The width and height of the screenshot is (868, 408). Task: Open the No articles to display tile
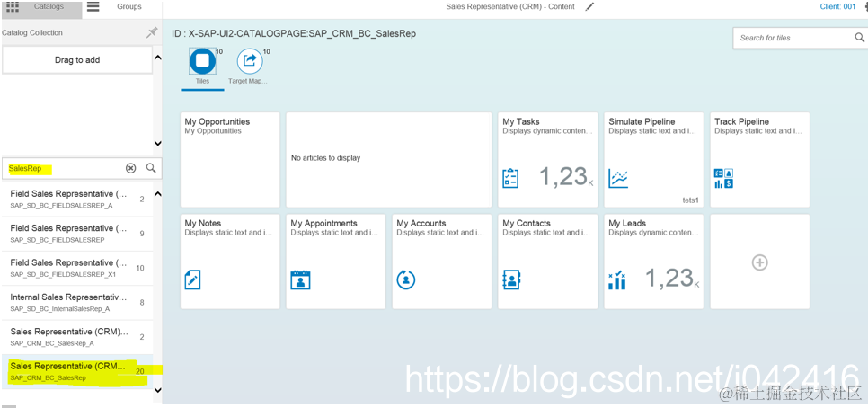point(388,160)
